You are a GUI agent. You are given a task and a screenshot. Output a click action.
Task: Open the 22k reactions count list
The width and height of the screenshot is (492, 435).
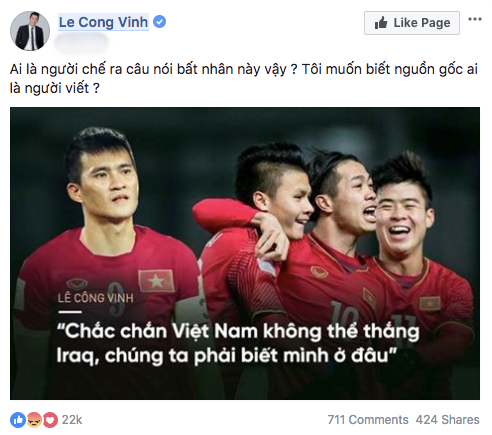tap(72, 420)
